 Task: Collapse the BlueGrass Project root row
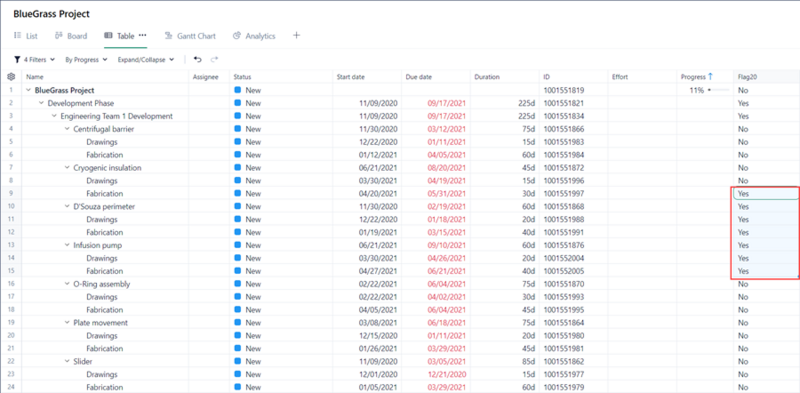[28, 90]
